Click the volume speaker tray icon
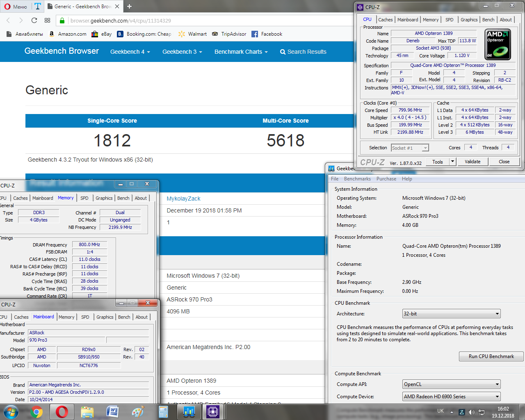 [x=471, y=412]
